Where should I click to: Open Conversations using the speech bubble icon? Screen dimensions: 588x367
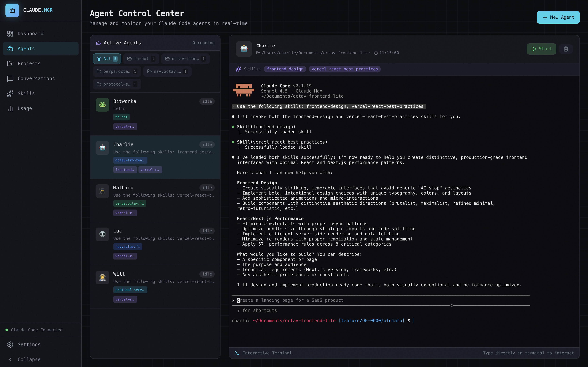(x=10, y=78)
